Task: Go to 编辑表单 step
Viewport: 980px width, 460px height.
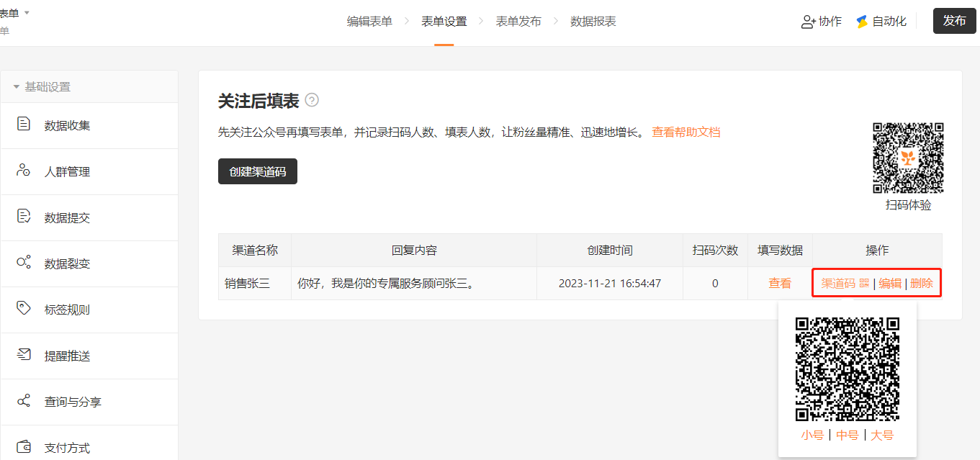Action: (369, 22)
